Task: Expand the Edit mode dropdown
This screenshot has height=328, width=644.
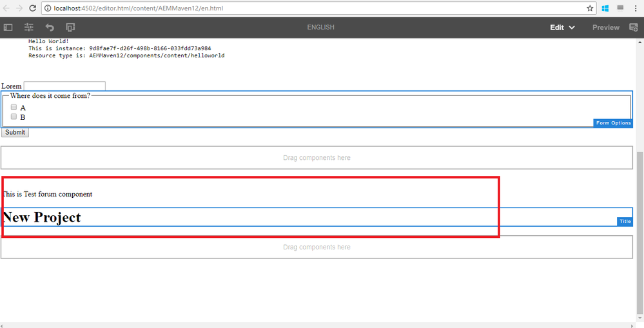Action: point(562,28)
